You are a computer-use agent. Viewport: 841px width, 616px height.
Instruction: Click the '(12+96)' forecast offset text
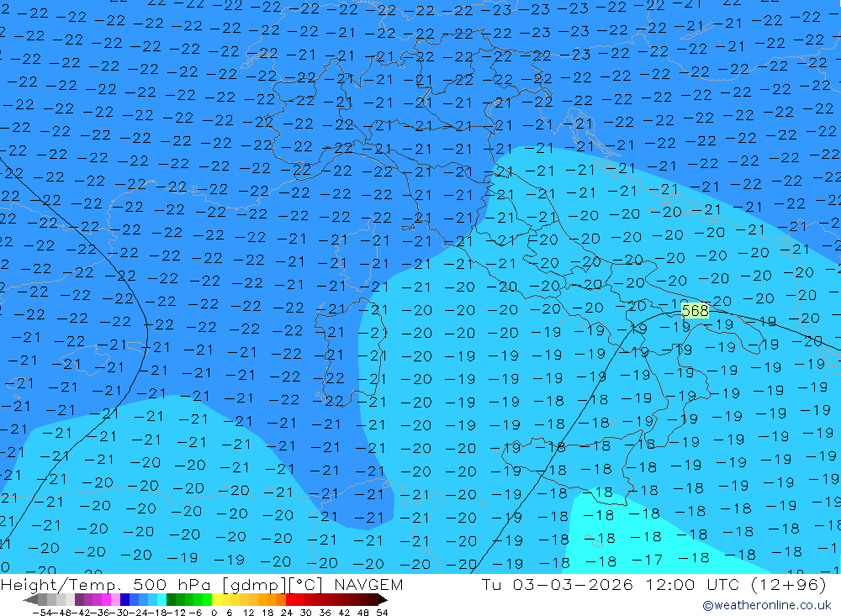point(789,584)
